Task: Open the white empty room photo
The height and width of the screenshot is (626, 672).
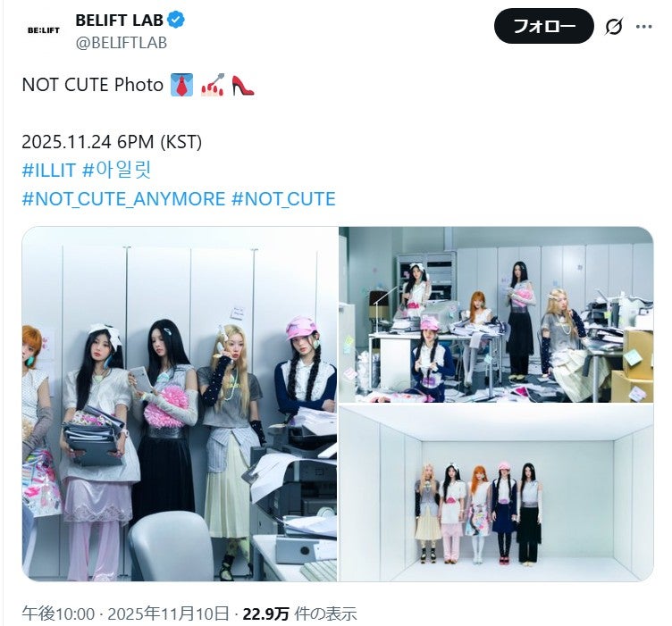Action: point(496,493)
